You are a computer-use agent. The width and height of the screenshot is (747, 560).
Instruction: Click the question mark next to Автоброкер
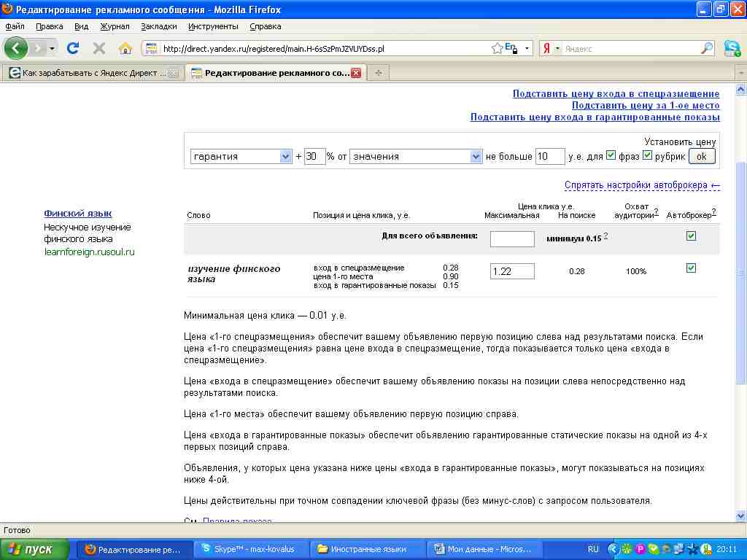pyautogui.click(x=713, y=212)
